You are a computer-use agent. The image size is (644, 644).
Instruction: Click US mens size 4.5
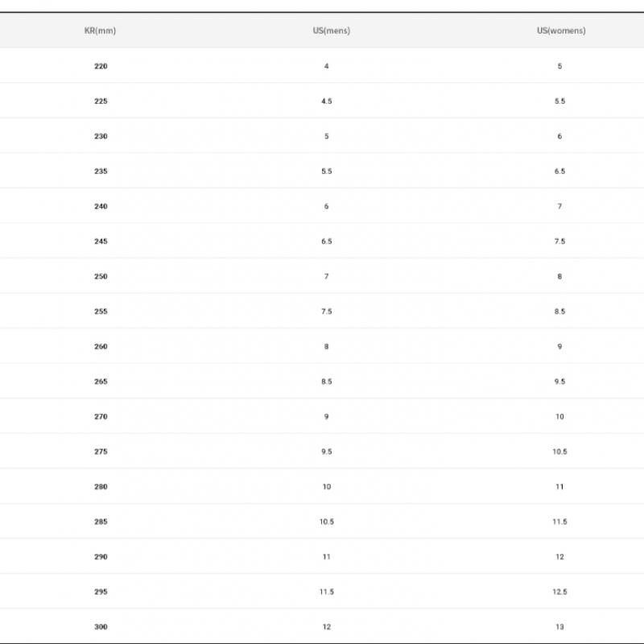(326, 101)
